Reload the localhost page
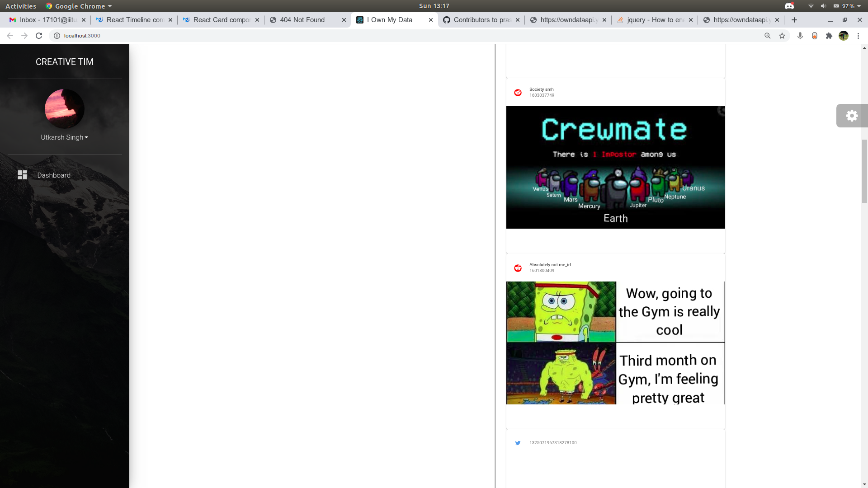This screenshot has height=488, width=868. (39, 36)
